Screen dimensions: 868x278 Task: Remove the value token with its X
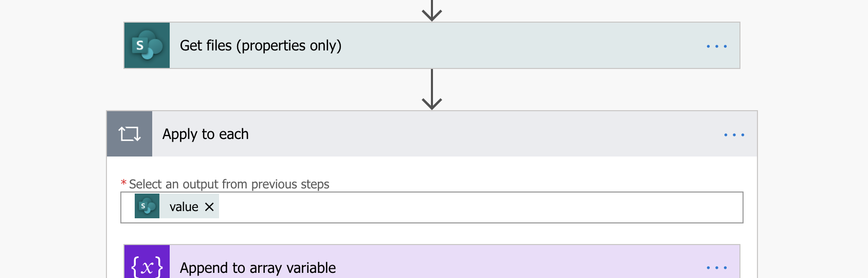(209, 207)
